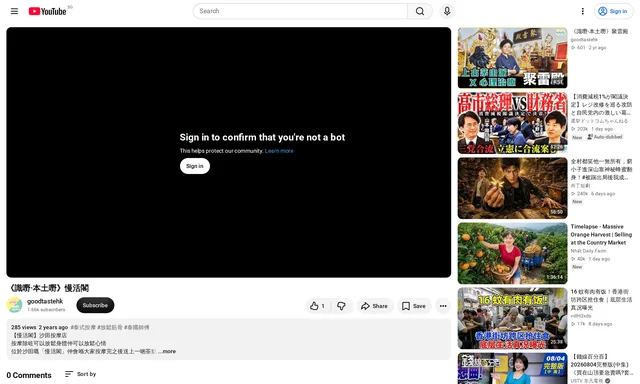This screenshot has height=384, width=640.
Task: Open the Learn more link
Action: (279, 151)
